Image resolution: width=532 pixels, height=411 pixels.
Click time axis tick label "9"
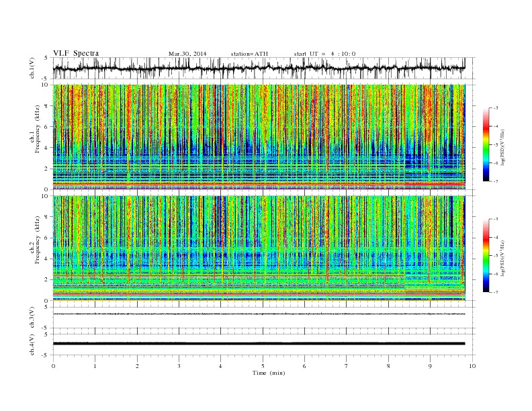(x=430, y=366)
